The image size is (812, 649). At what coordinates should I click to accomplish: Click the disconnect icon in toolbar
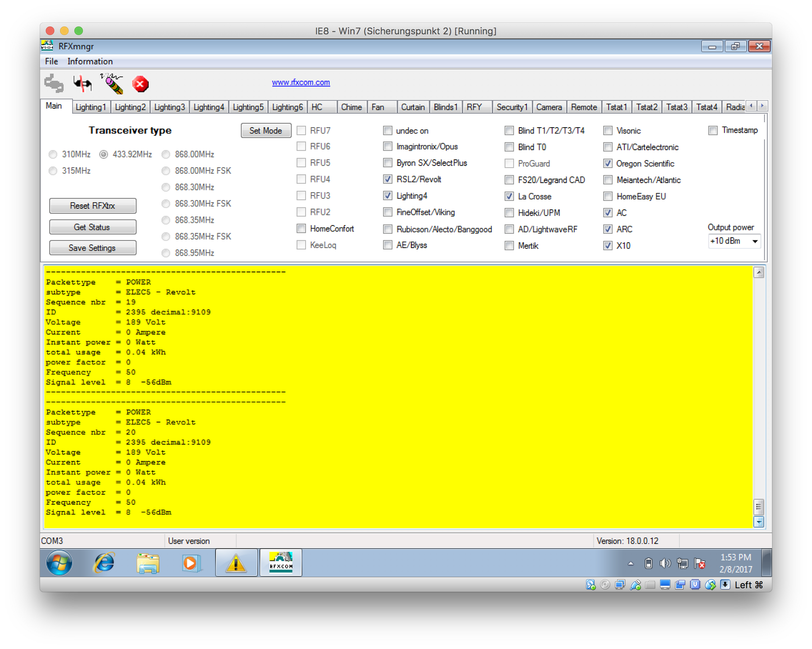tap(83, 83)
